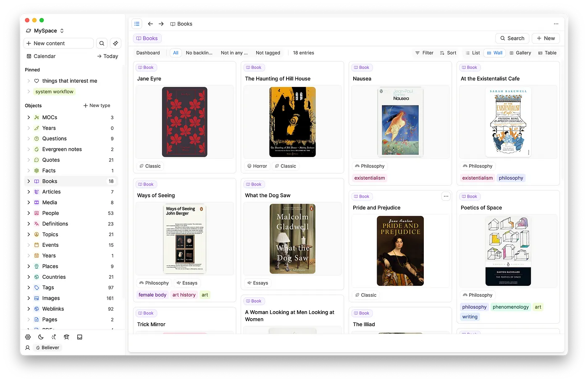The image size is (588, 382).
Task: Click the sparkle arrow what's-new icon
Action: pyautogui.click(x=54, y=337)
